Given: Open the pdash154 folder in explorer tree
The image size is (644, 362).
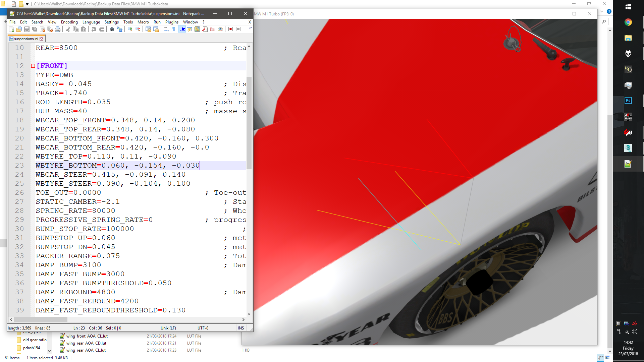Looking at the screenshot, I should [31, 348].
